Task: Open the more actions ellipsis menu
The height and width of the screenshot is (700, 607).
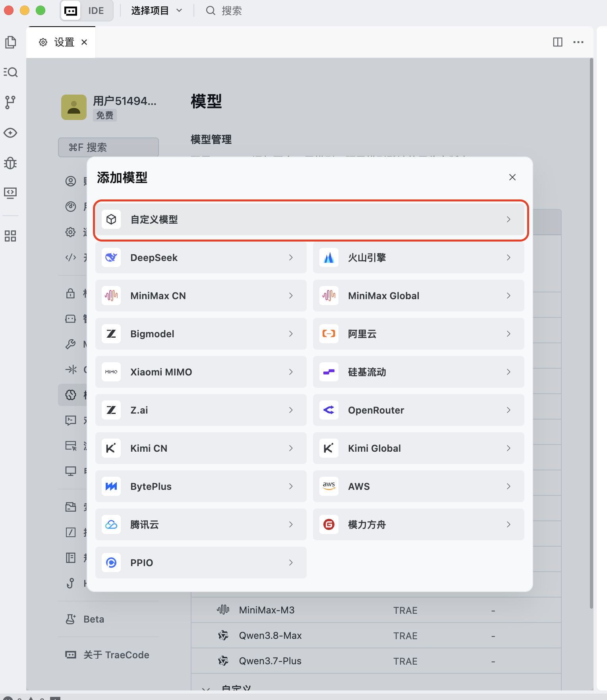Action: (578, 42)
